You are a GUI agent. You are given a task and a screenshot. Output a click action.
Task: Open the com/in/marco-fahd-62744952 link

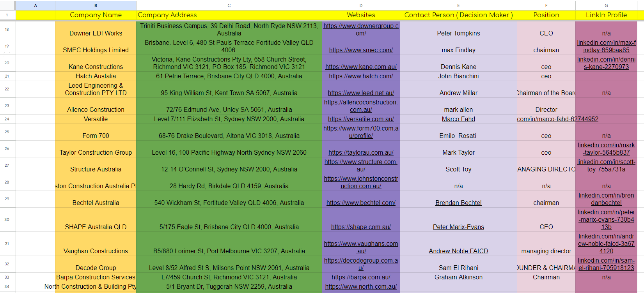click(x=557, y=119)
